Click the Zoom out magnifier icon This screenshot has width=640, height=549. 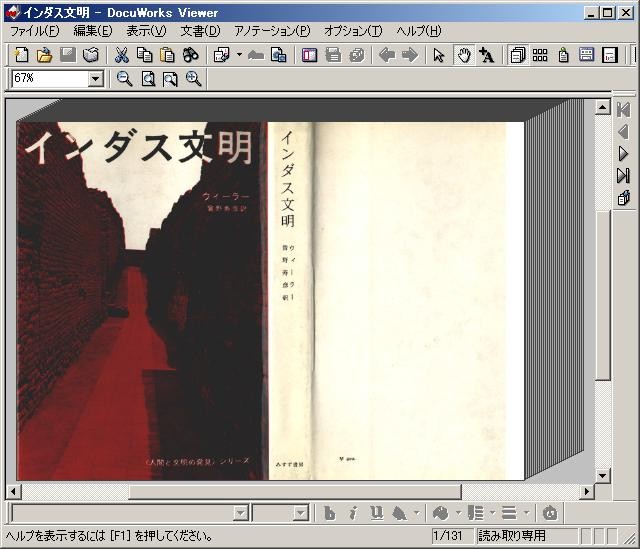point(124,79)
